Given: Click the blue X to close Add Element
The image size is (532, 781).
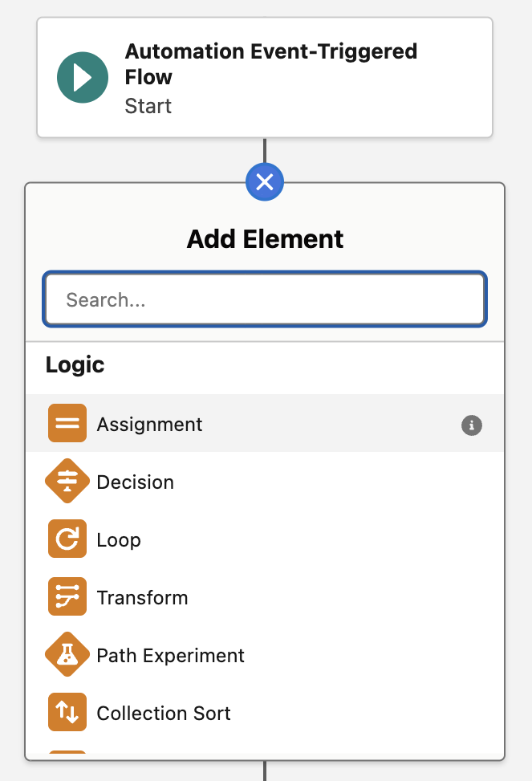Looking at the screenshot, I should (265, 182).
